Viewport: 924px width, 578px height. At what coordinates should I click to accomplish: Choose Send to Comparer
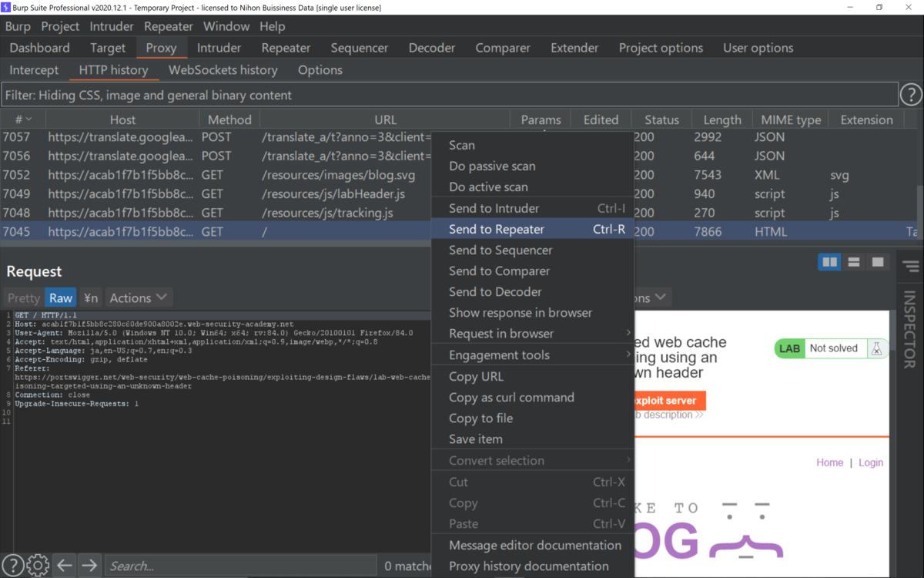coord(533,271)
